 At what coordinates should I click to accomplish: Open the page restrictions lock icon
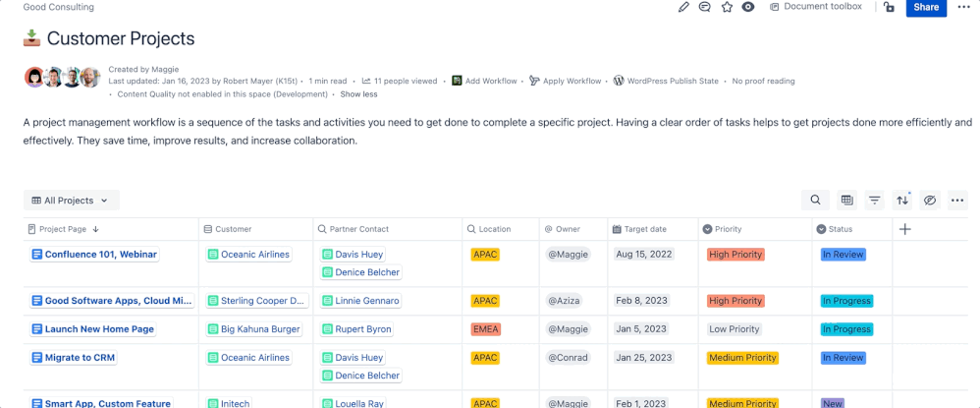point(889,7)
